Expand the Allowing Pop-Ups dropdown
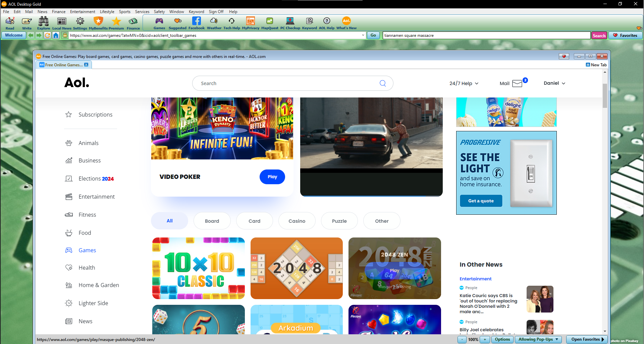Image resolution: width=644 pixels, height=344 pixels. [538, 339]
